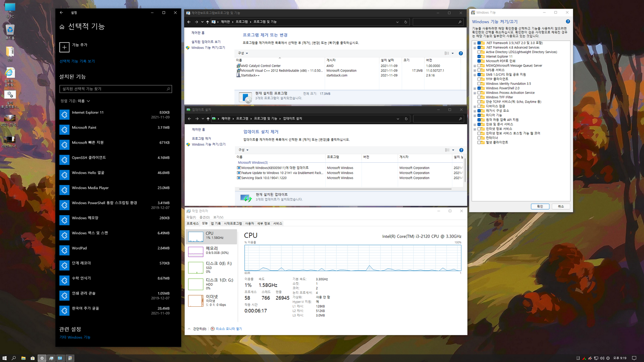The height and width of the screenshot is (362, 644).
Task: Open the 정렬 기준: 이름 sort dropdown
Action: pyautogui.click(x=75, y=101)
